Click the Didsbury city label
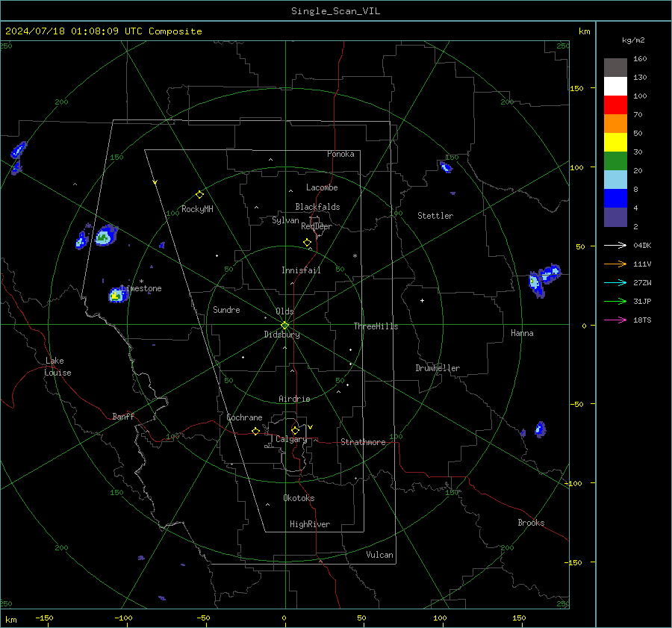This screenshot has width=672, height=628. point(281,335)
